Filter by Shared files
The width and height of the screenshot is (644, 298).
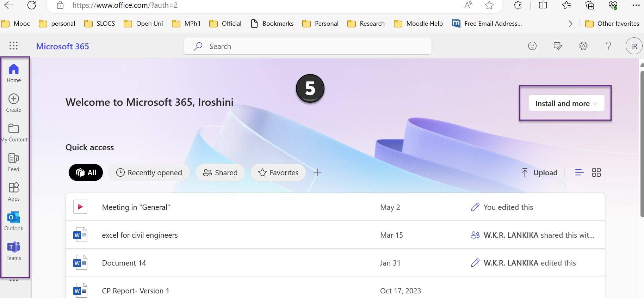point(220,172)
